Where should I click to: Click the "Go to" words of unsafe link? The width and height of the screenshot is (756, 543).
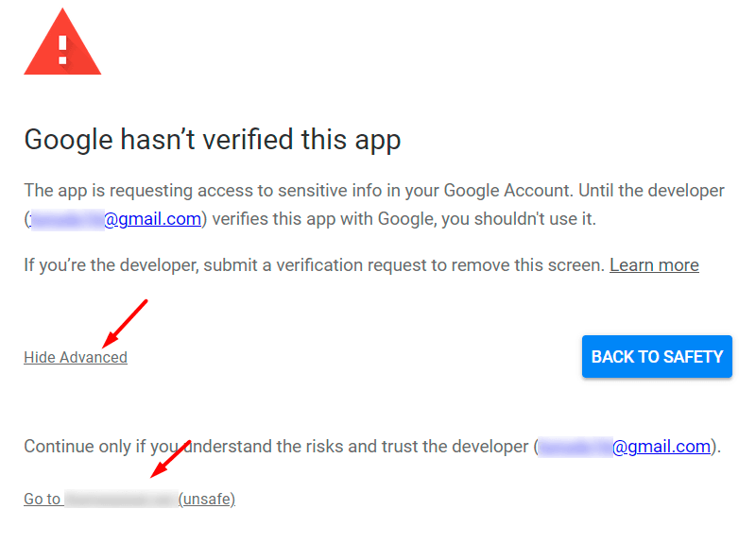pos(43,499)
